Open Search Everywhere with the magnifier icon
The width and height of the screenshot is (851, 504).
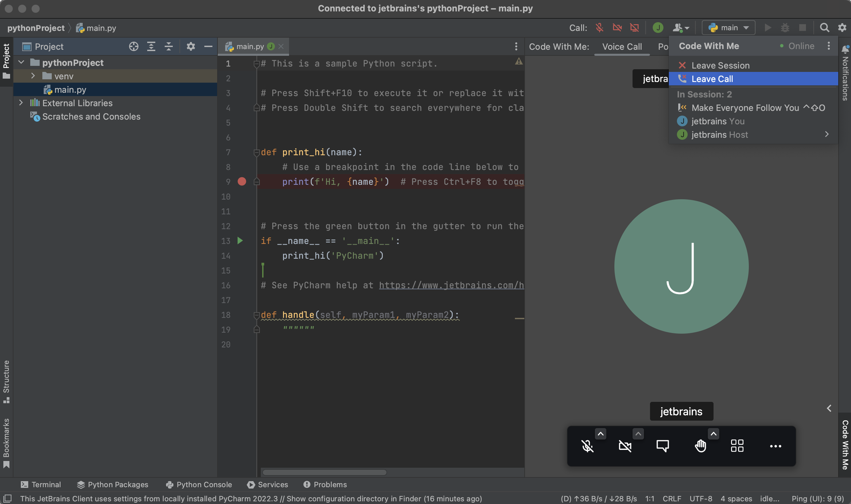[824, 28]
